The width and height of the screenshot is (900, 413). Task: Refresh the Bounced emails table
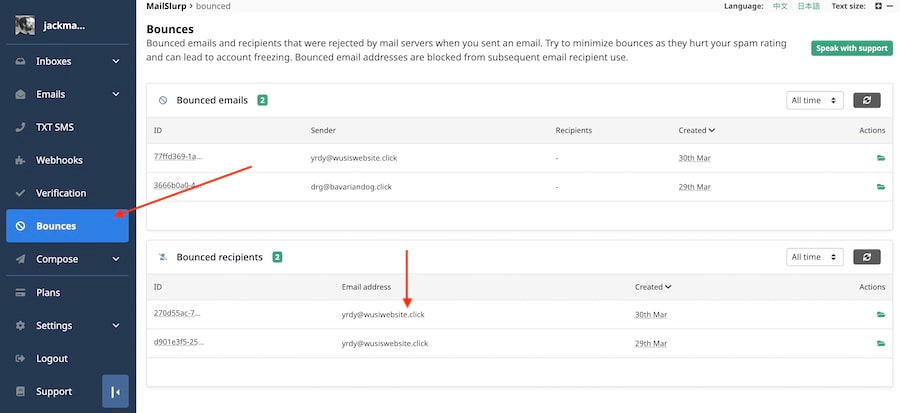click(866, 100)
